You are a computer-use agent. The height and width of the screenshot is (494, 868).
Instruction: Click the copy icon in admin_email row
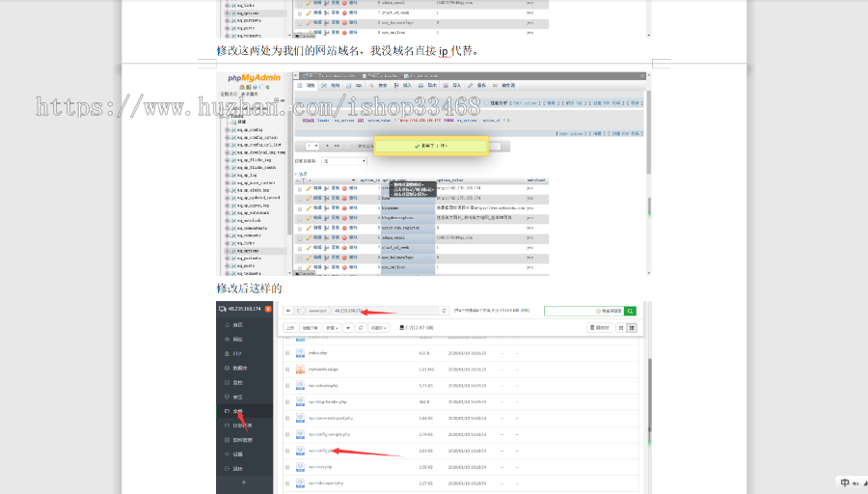tap(327, 238)
